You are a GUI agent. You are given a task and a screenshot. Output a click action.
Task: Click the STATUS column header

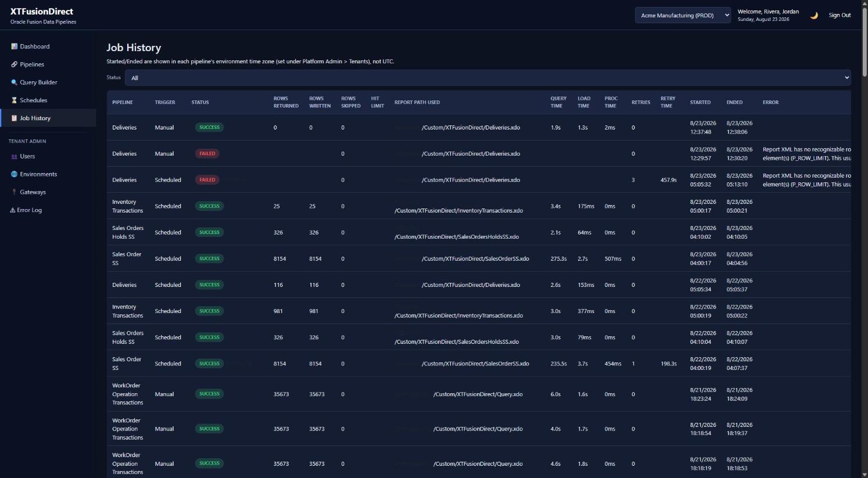(200, 102)
